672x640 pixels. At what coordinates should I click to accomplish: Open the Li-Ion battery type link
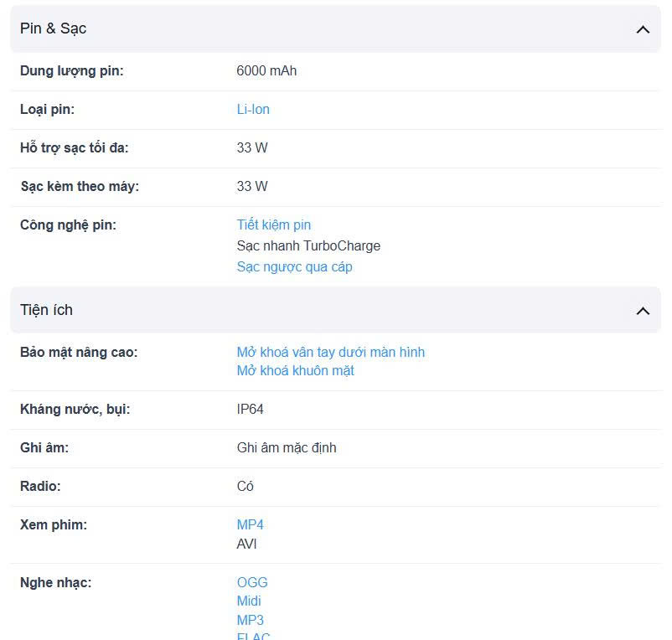click(x=253, y=110)
